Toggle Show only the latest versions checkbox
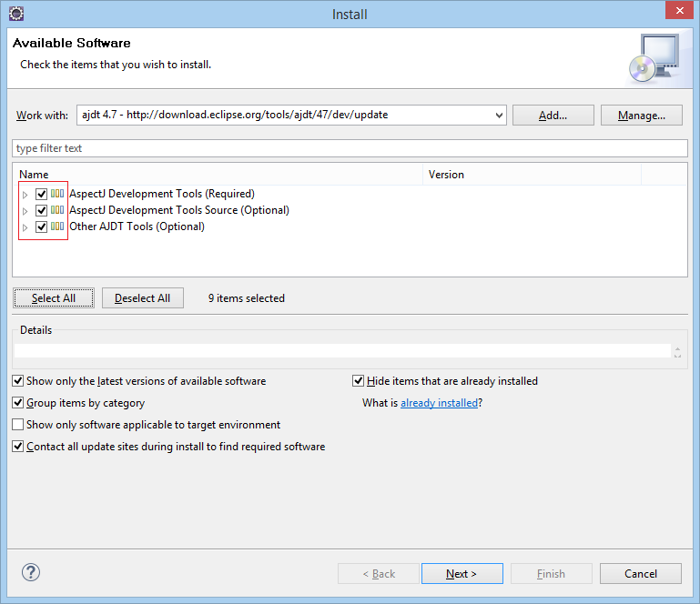700x604 pixels. click(18, 381)
